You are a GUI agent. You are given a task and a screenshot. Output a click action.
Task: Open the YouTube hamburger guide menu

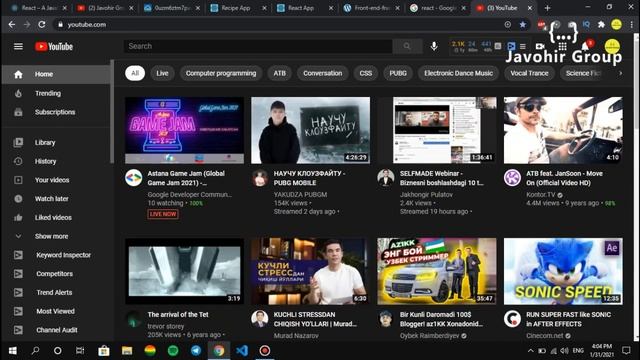coord(18,47)
